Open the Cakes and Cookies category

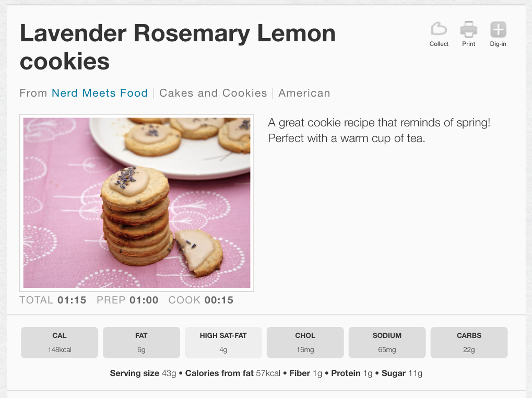[x=213, y=93]
